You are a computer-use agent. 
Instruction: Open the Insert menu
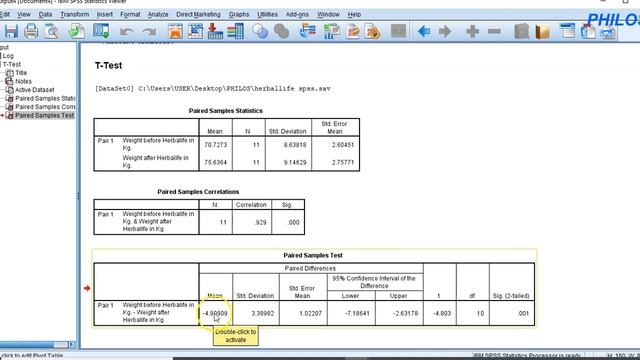pos(104,14)
